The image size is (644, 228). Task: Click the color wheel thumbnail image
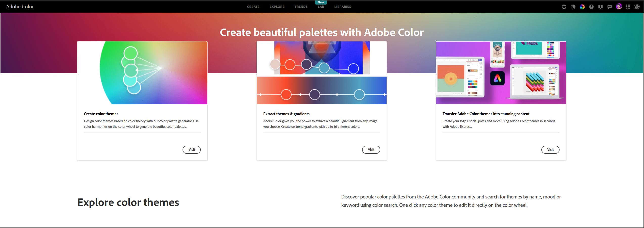[x=142, y=73]
